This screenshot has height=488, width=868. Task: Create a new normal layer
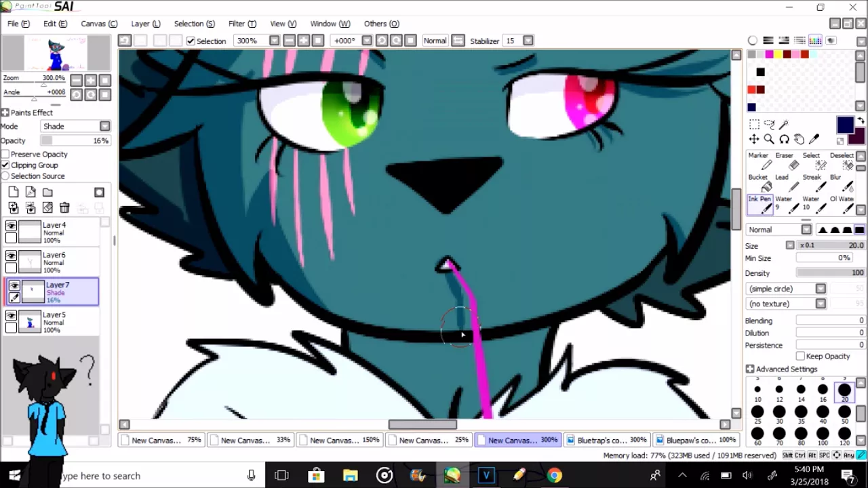(x=14, y=192)
